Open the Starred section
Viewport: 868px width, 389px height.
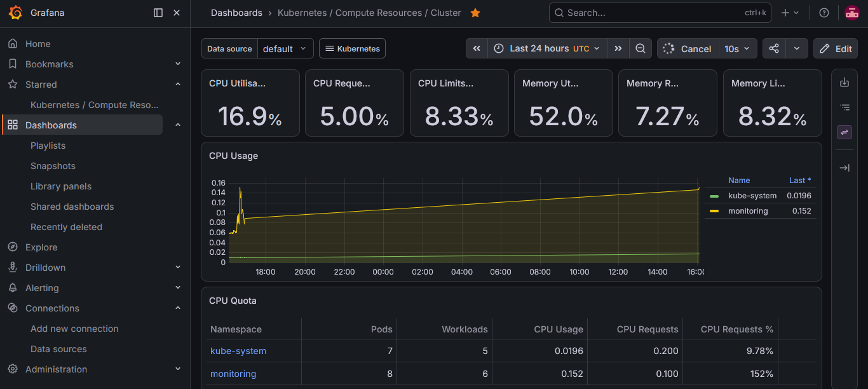point(41,85)
